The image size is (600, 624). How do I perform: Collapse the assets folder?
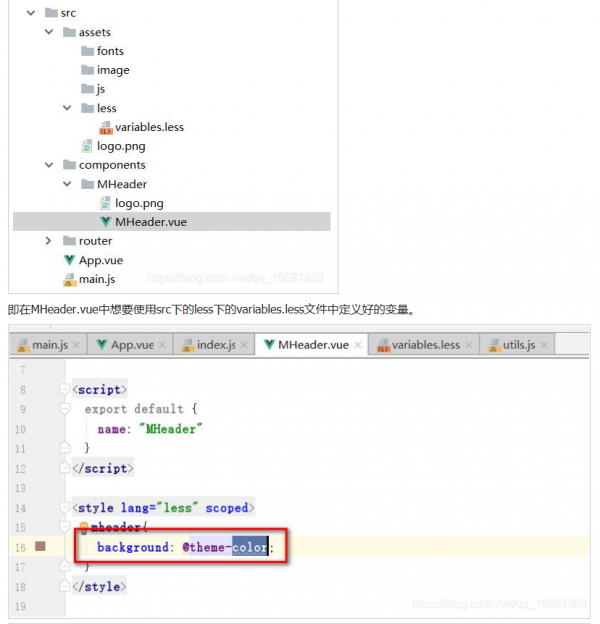48,32
